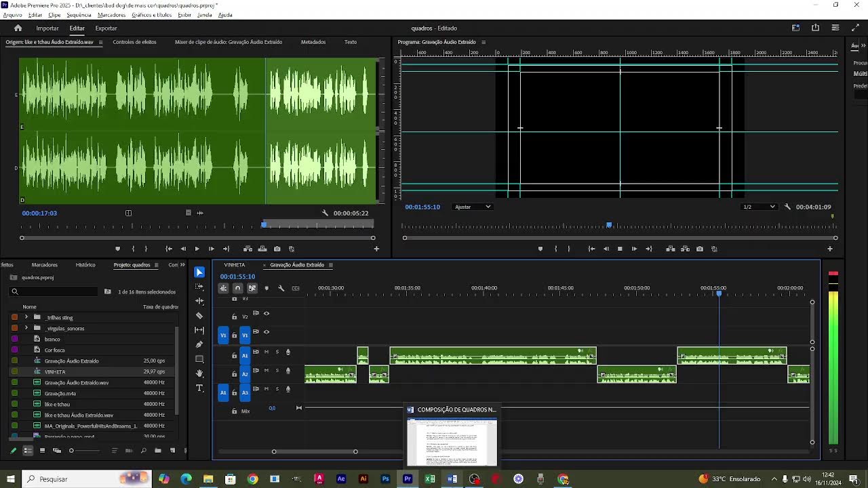
Task: Export frame from Source monitor
Action: (x=277, y=249)
